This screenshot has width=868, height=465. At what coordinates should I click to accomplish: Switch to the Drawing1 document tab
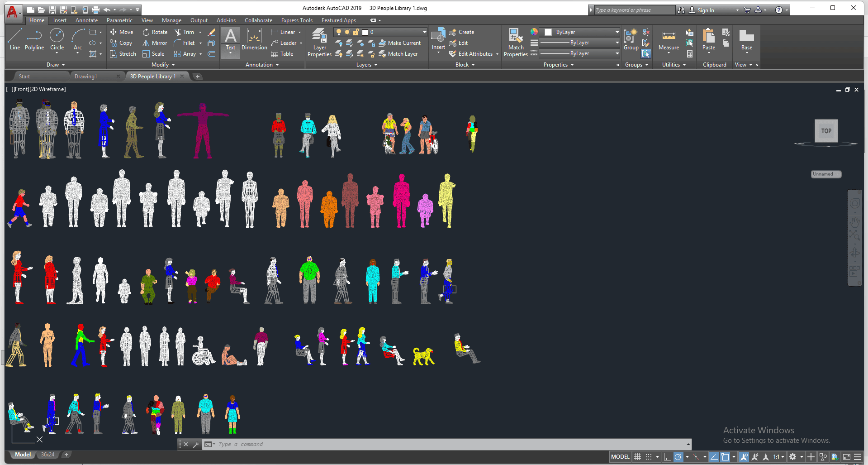pyautogui.click(x=86, y=77)
